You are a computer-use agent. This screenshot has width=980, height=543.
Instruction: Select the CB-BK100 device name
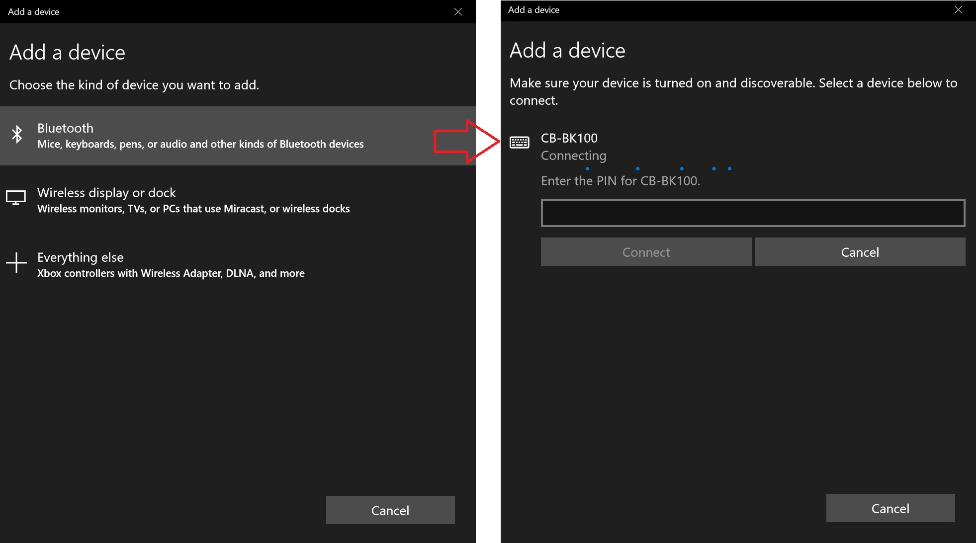[x=569, y=138]
